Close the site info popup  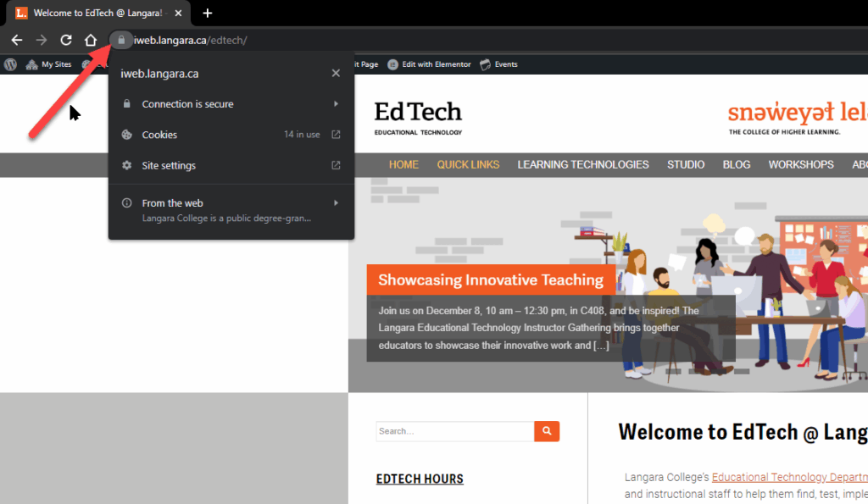coord(336,74)
